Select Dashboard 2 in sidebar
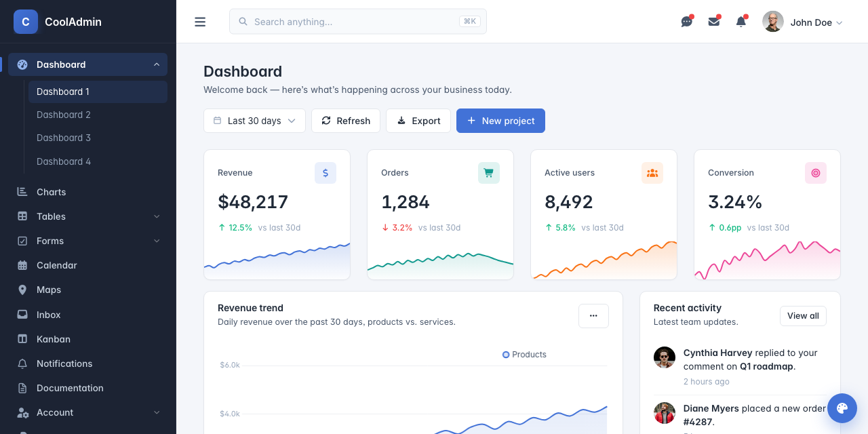This screenshot has height=434, width=868. [x=98, y=115]
